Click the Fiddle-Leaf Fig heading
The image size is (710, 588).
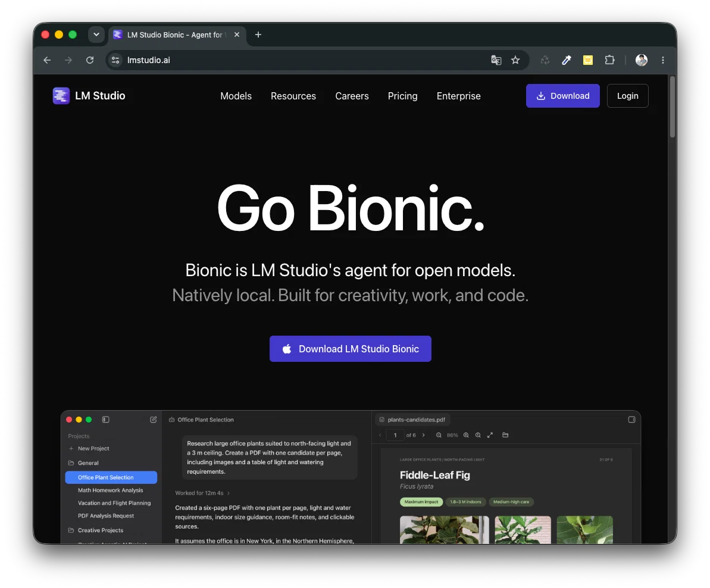(x=434, y=475)
